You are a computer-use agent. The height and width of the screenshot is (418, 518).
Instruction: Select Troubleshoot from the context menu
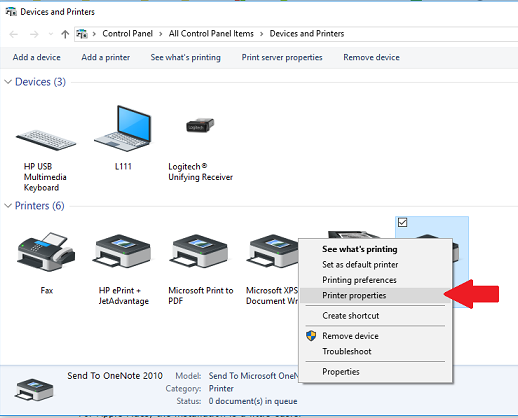tap(375, 351)
